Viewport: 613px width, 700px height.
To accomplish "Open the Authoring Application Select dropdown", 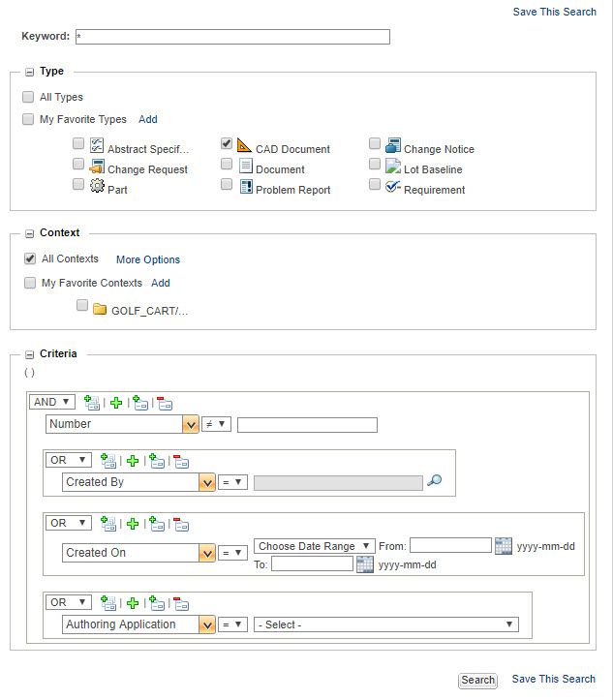I will tap(385, 624).
